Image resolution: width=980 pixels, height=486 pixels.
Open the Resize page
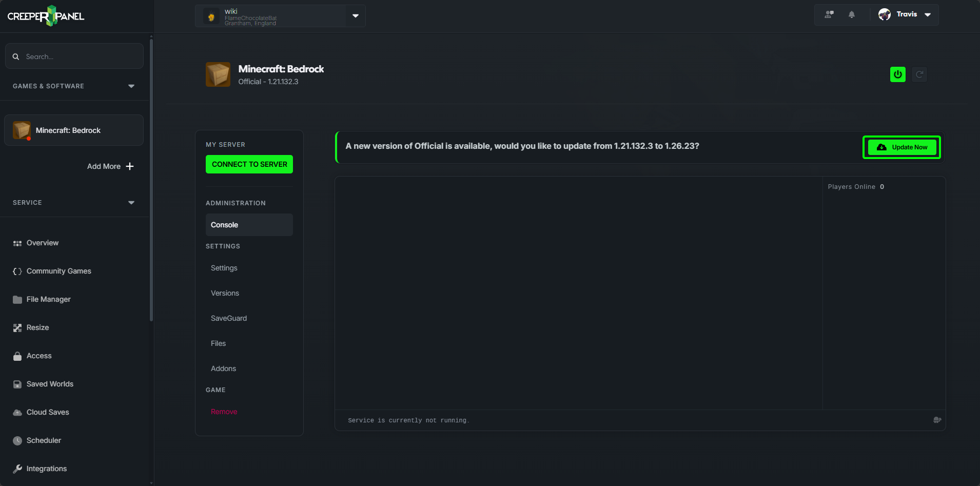tap(38, 327)
